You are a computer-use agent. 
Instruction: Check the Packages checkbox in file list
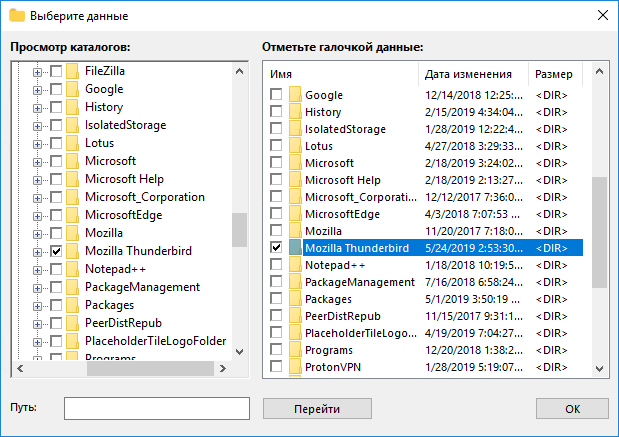point(276,298)
